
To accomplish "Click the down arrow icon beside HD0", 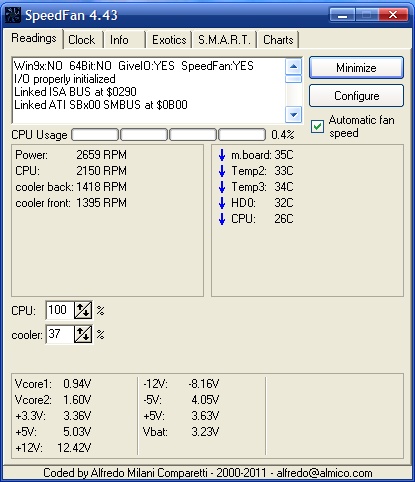I will (222, 203).
